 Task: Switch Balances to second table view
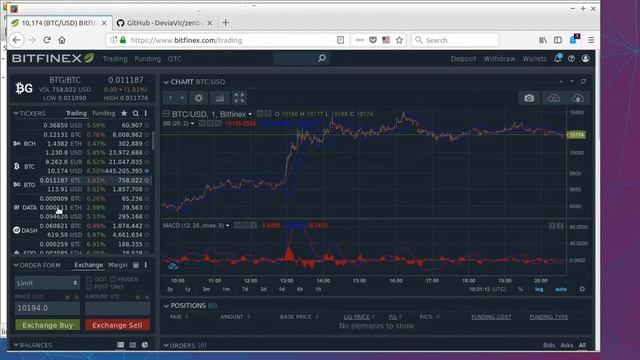133,345
